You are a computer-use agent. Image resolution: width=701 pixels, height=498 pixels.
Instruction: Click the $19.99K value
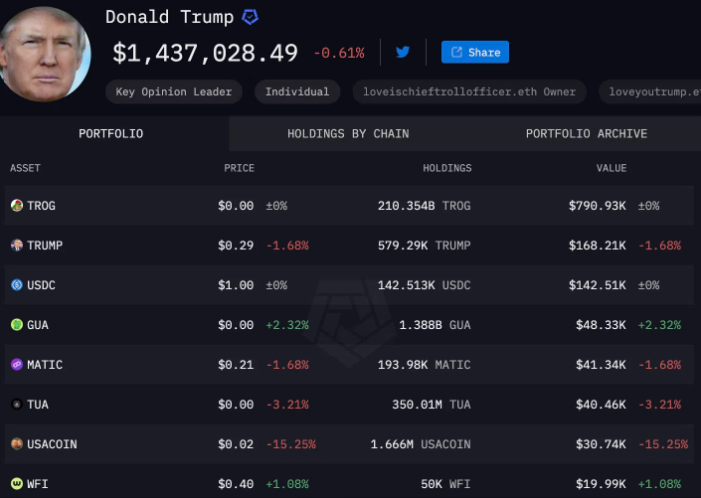coord(601,484)
